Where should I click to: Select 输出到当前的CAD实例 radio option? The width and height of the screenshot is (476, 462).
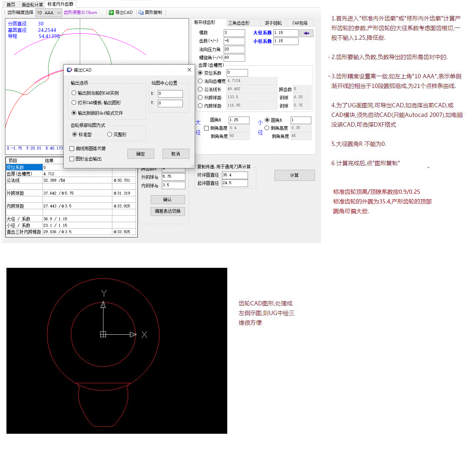coord(74,93)
